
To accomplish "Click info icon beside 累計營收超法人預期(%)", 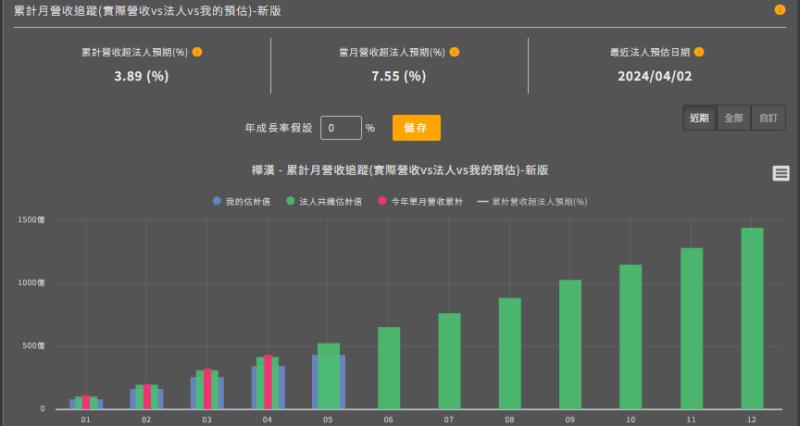I will [197, 52].
